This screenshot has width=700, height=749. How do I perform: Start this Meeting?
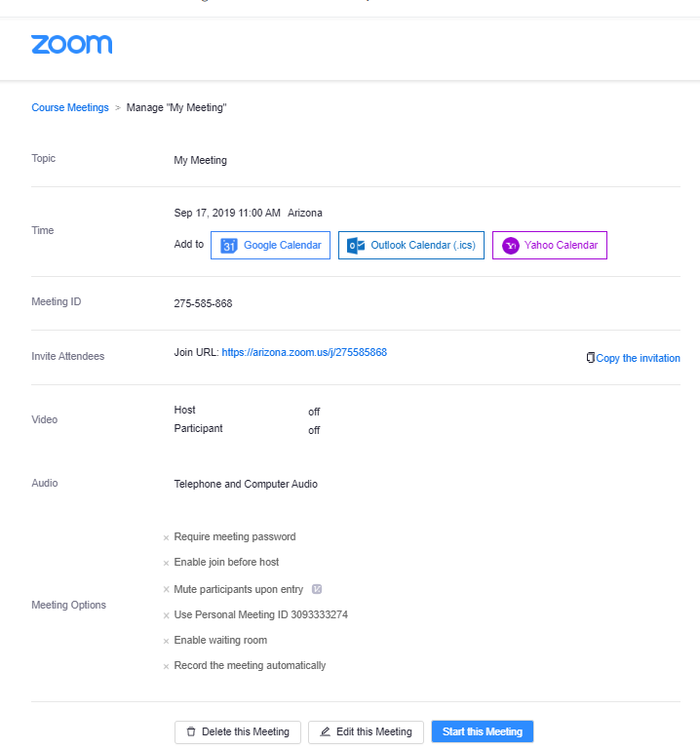click(483, 731)
